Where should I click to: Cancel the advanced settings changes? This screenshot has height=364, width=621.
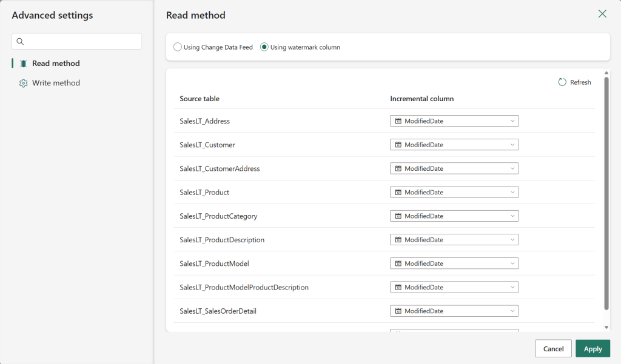click(553, 348)
